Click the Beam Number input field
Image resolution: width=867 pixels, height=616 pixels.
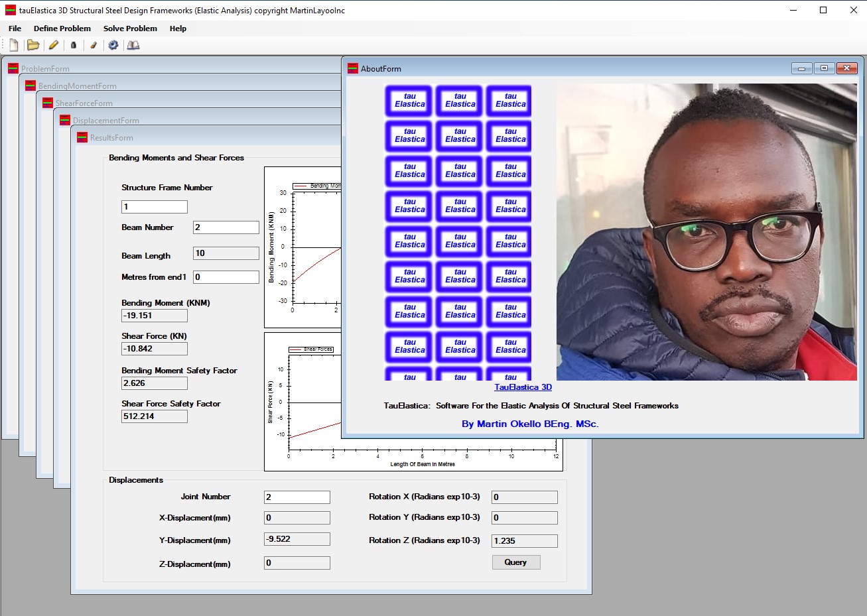tap(226, 227)
